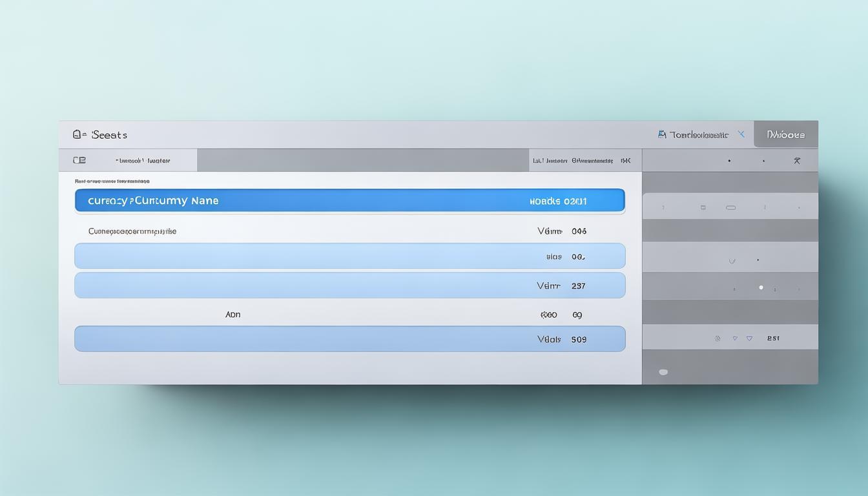The image size is (868, 496).
Task: Toggle the white dot in the right panel
Action: click(x=761, y=287)
